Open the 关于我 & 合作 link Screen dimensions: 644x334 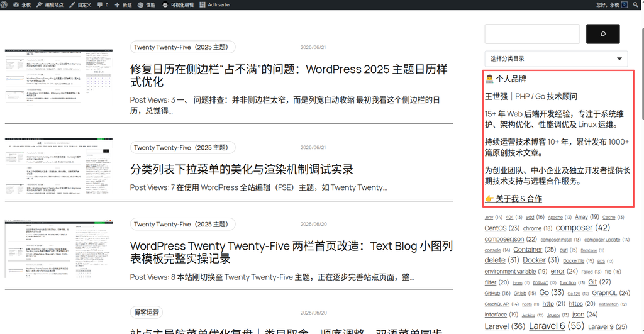click(x=513, y=198)
